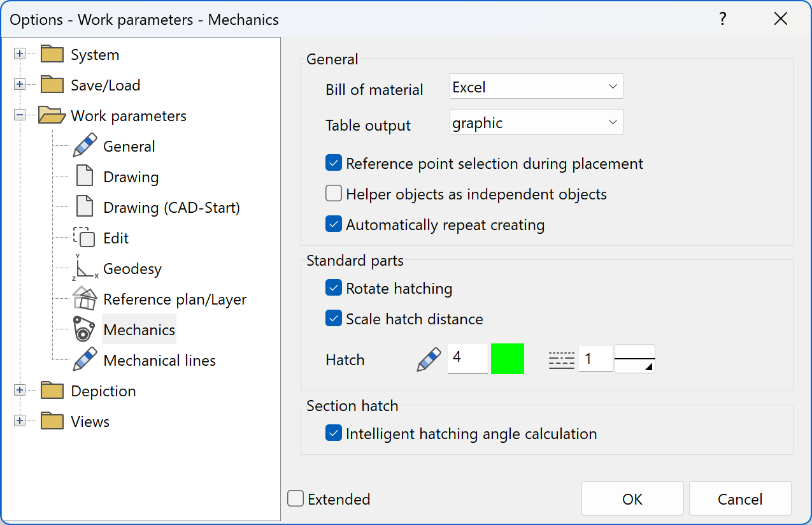Click the green hatch color swatch
Screen dimensions: 812x525
507,359
